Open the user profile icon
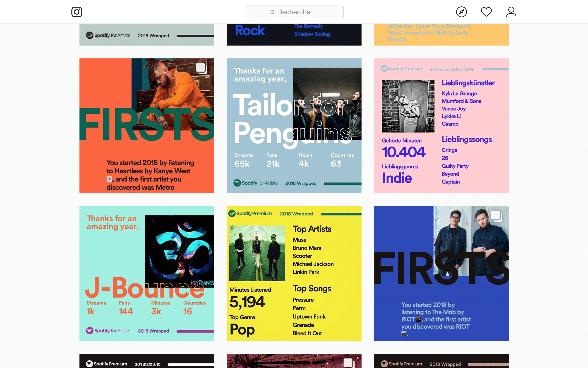The image size is (588, 368). (x=511, y=12)
